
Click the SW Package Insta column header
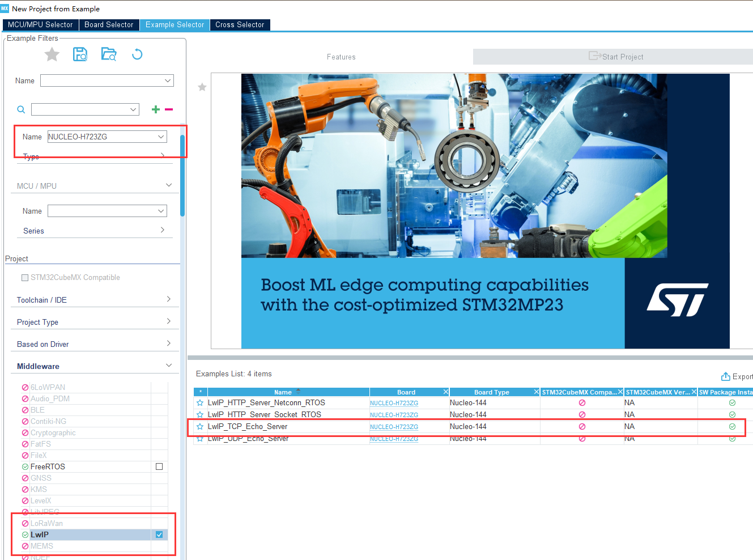tap(725, 392)
